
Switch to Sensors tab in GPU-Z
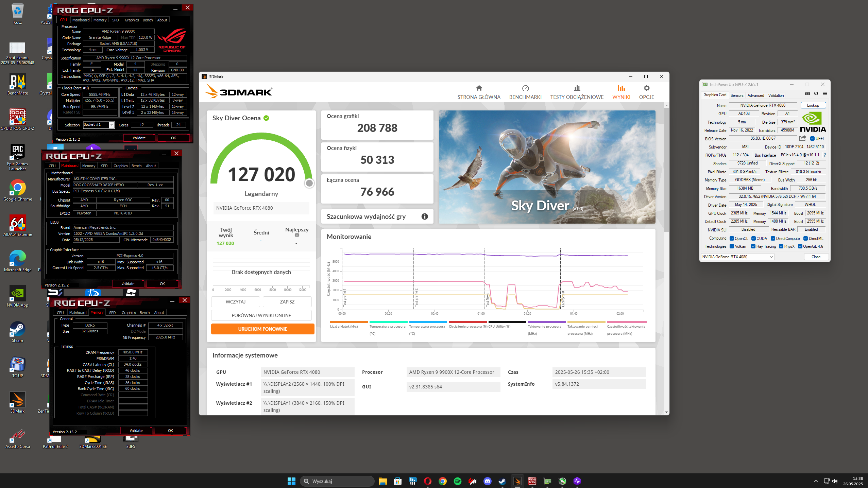click(737, 95)
